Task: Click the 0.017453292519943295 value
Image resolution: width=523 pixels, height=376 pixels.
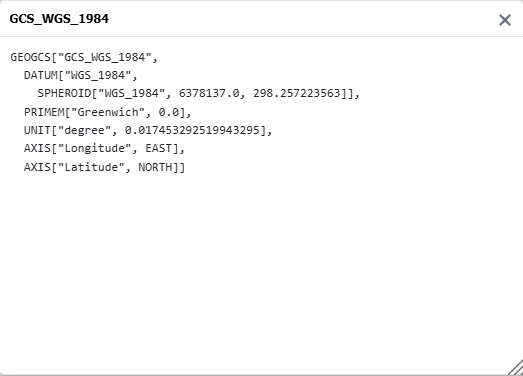Action: [192, 130]
